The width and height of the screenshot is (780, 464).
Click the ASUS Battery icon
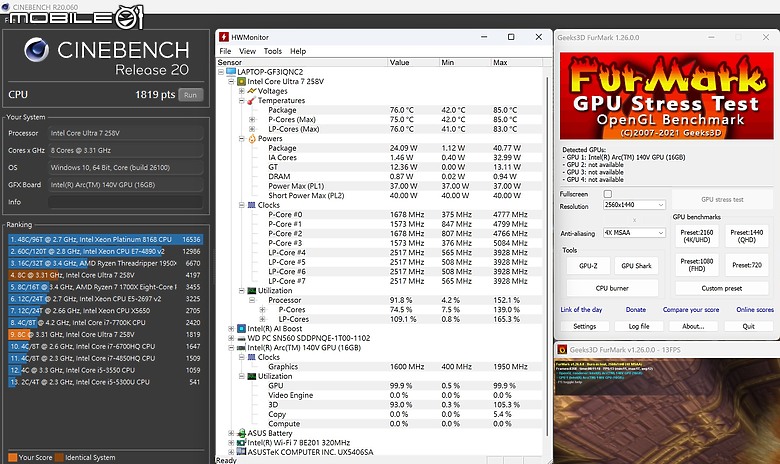[241, 433]
